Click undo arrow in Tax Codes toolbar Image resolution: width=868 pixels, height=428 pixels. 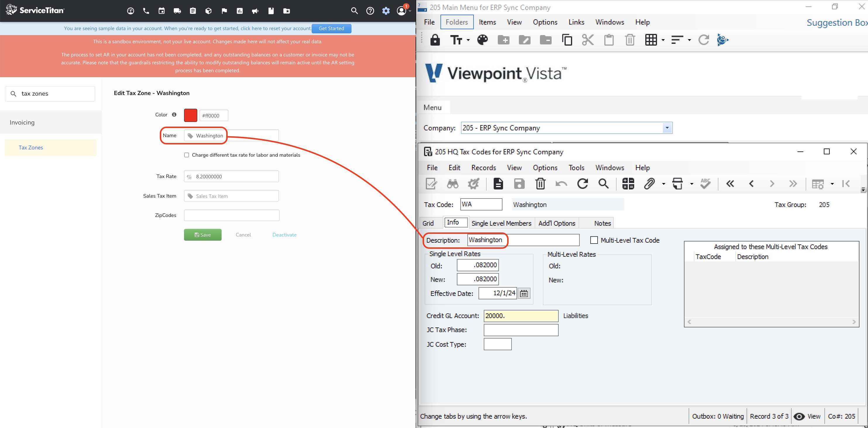(561, 184)
